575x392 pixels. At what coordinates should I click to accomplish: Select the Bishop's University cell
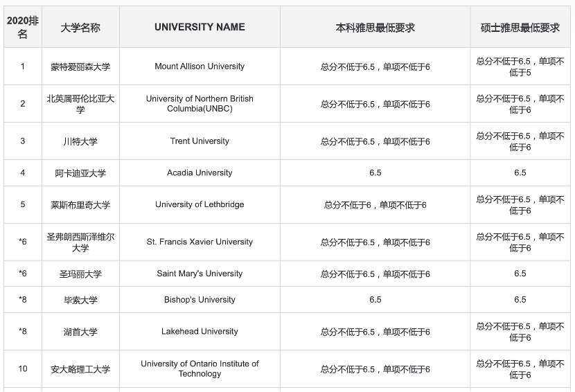click(200, 300)
